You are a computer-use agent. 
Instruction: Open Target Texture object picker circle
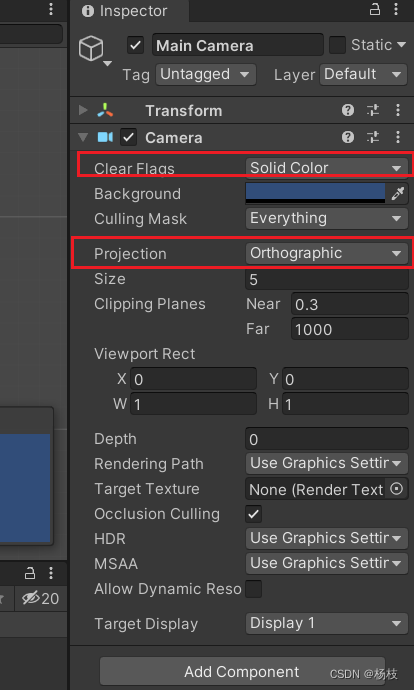(396, 489)
